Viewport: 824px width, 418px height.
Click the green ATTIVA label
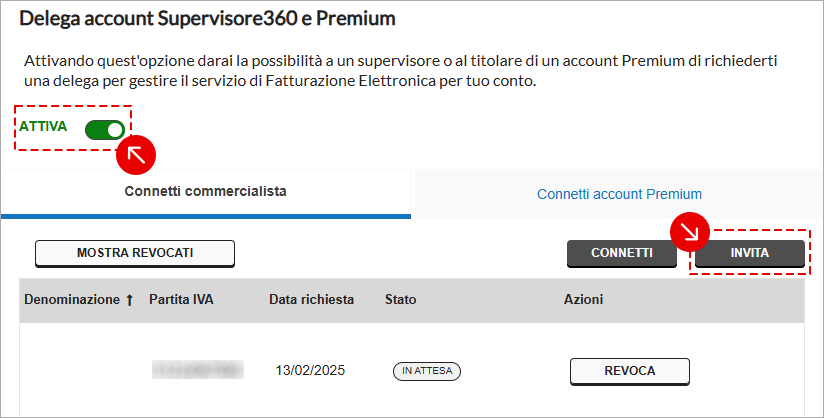43,127
